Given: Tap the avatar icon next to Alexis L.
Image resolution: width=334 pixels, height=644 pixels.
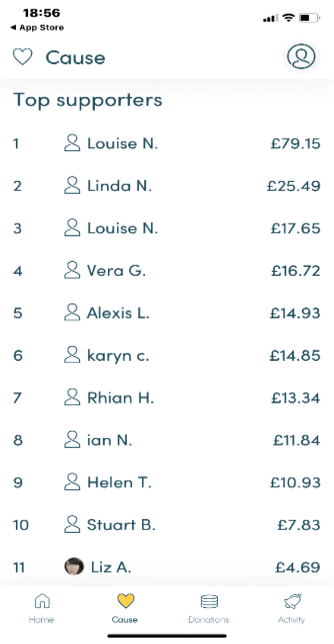Looking at the screenshot, I should [x=72, y=312].
